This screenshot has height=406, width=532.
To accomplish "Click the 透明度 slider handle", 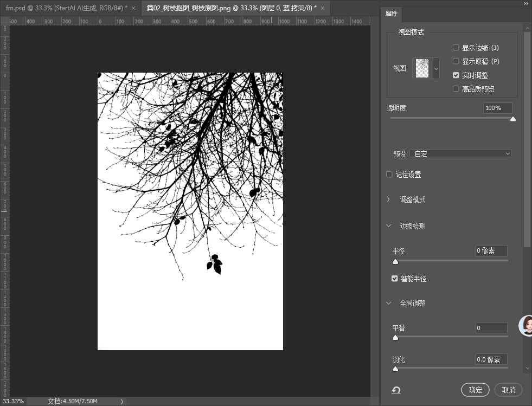I will pyautogui.click(x=513, y=119).
